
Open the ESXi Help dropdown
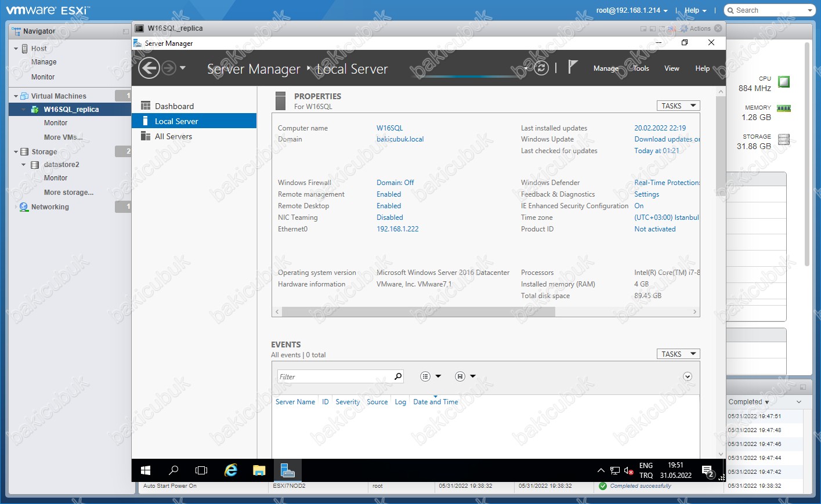(x=695, y=10)
